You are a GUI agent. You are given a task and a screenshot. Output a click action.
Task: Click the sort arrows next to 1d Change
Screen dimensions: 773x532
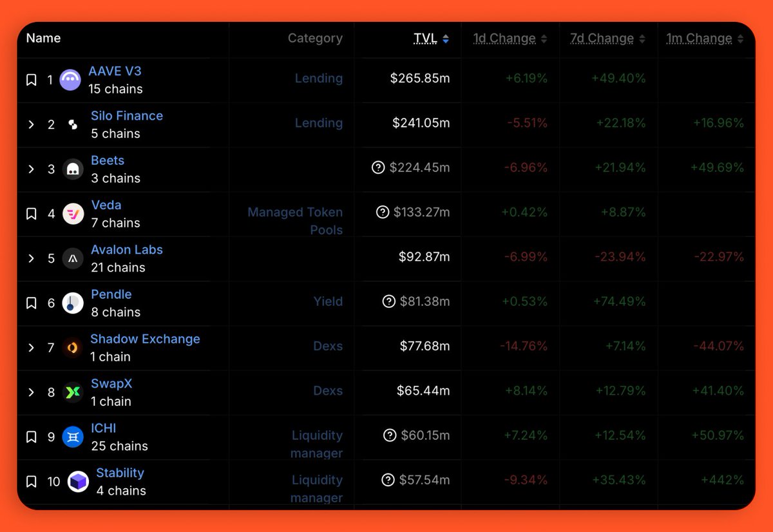coord(544,39)
